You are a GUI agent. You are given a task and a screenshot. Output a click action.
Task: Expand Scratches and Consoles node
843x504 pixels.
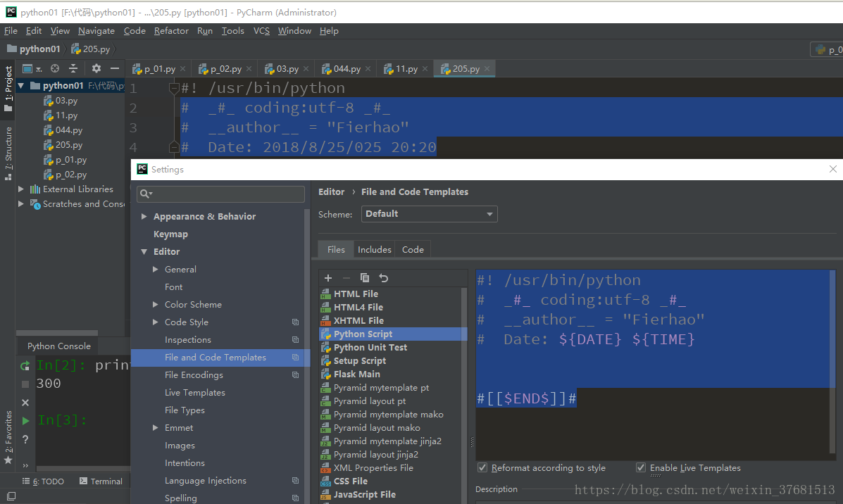[x=21, y=204]
